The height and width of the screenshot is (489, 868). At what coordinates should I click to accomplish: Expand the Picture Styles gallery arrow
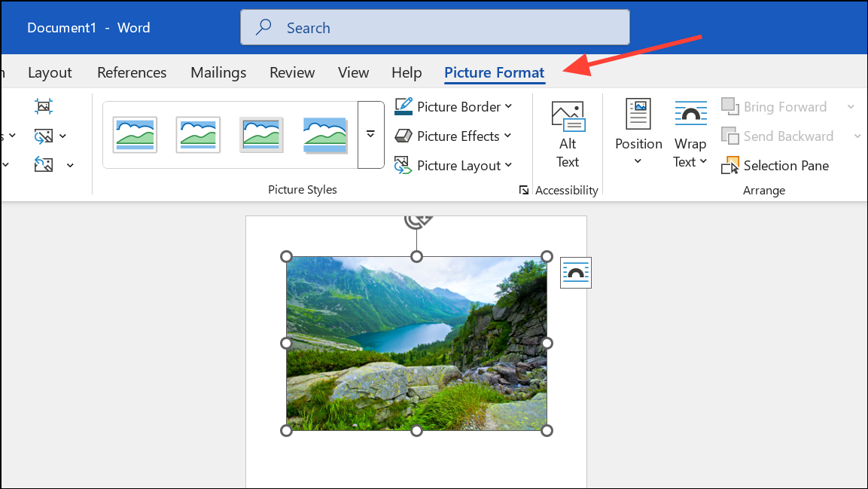370,134
